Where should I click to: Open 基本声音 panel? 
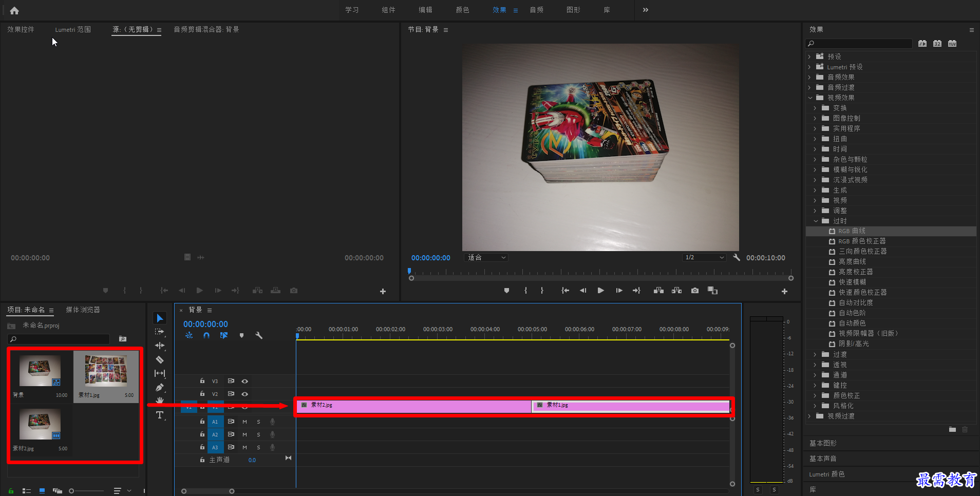pyautogui.click(x=823, y=459)
